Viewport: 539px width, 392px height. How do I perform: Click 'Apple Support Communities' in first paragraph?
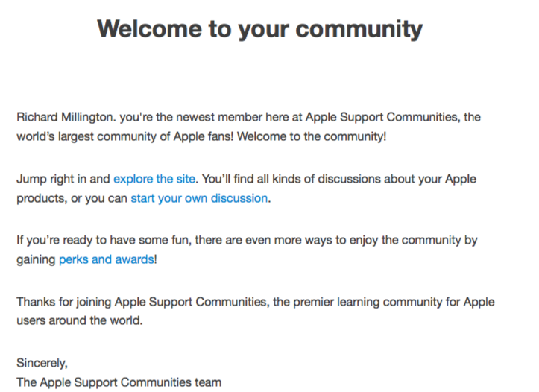[x=382, y=117]
